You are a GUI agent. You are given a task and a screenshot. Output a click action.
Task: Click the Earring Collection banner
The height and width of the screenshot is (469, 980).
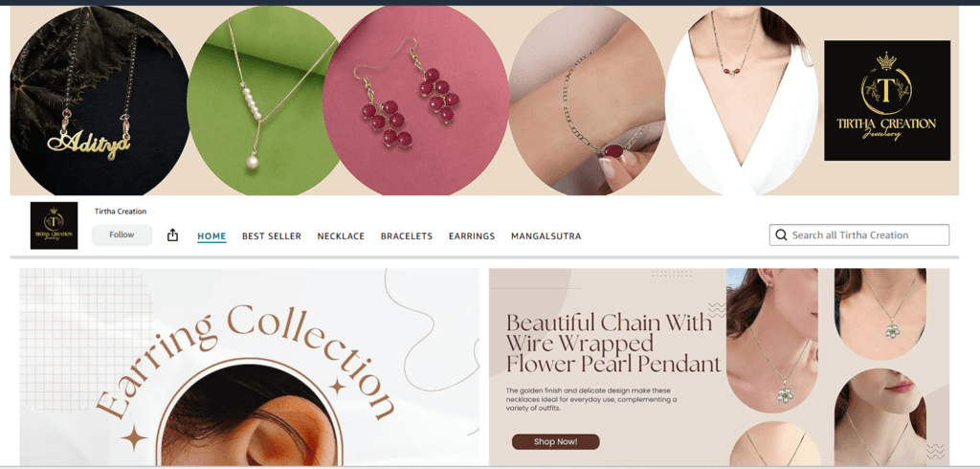pyautogui.click(x=250, y=368)
